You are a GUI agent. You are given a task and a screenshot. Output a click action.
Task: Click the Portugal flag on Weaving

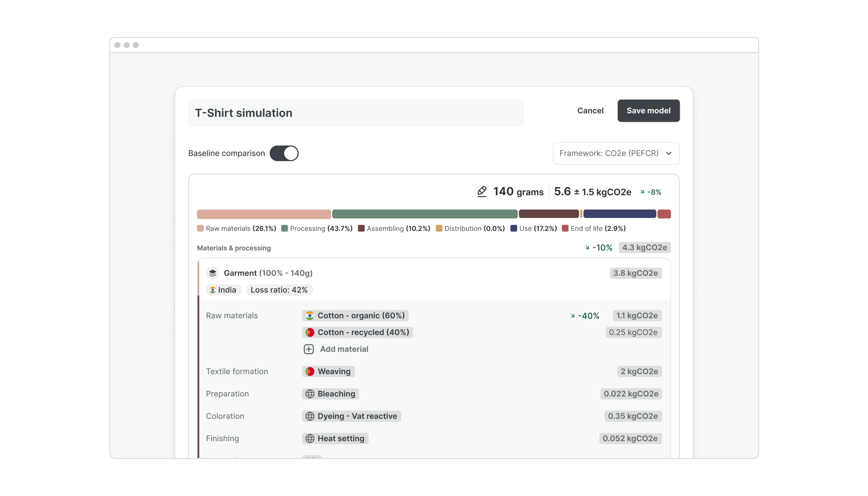click(x=310, y=371)
